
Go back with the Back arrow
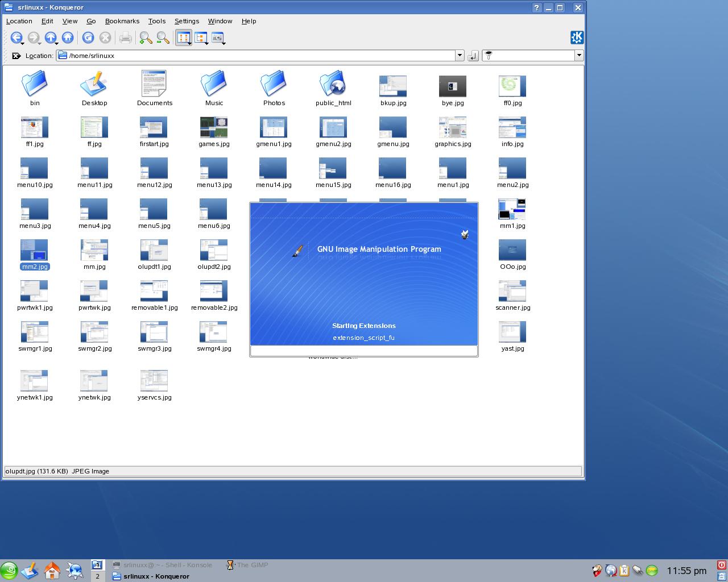tap(15, 38)
